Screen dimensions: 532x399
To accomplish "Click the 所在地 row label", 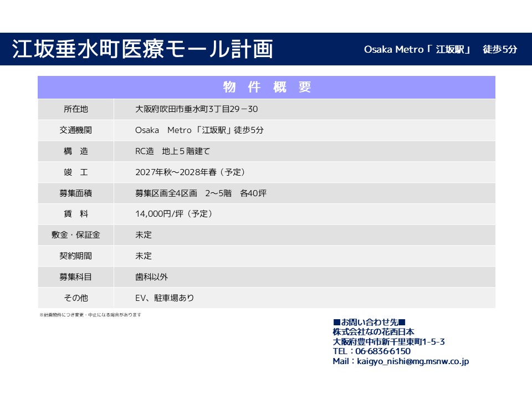I will click(76, 109).
